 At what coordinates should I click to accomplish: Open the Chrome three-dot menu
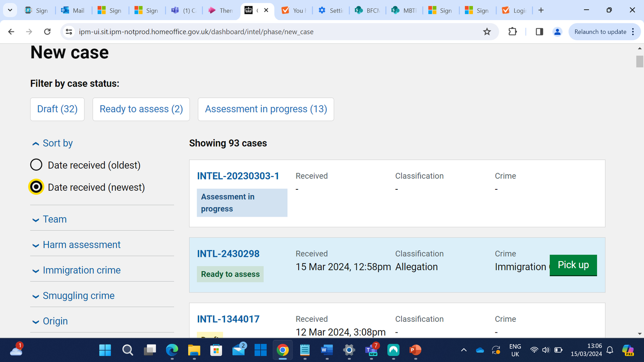[633, 32]
